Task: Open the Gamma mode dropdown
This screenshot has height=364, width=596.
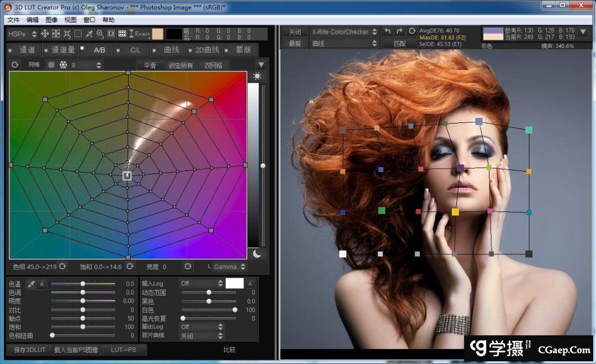Action: click(x=229, y=266)
